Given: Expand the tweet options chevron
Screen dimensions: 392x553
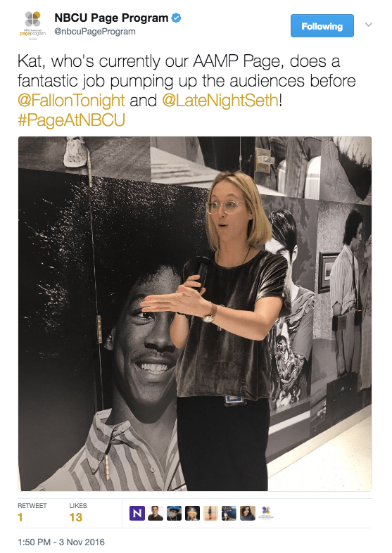Looking at the screenshot, I should point(368,25).
